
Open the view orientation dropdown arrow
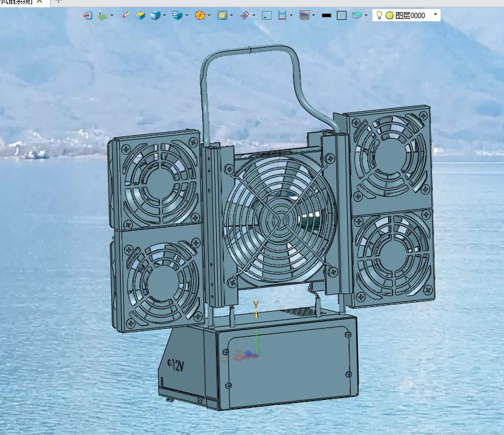point(187,15)
